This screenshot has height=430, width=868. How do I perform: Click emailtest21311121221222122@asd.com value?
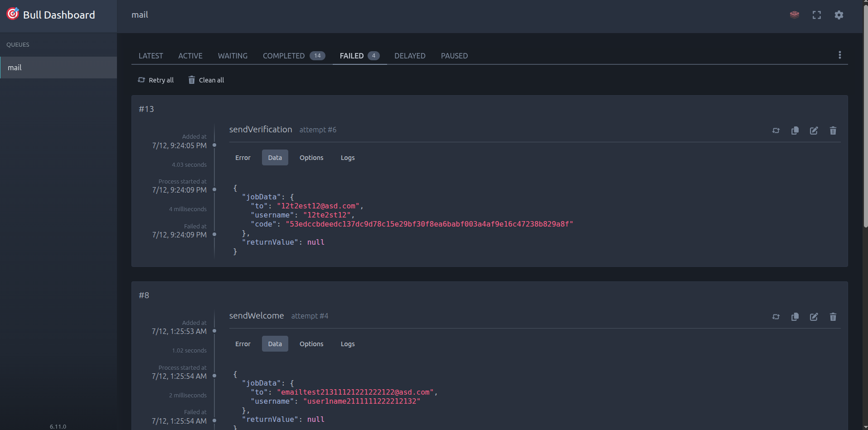click(355, 392)
